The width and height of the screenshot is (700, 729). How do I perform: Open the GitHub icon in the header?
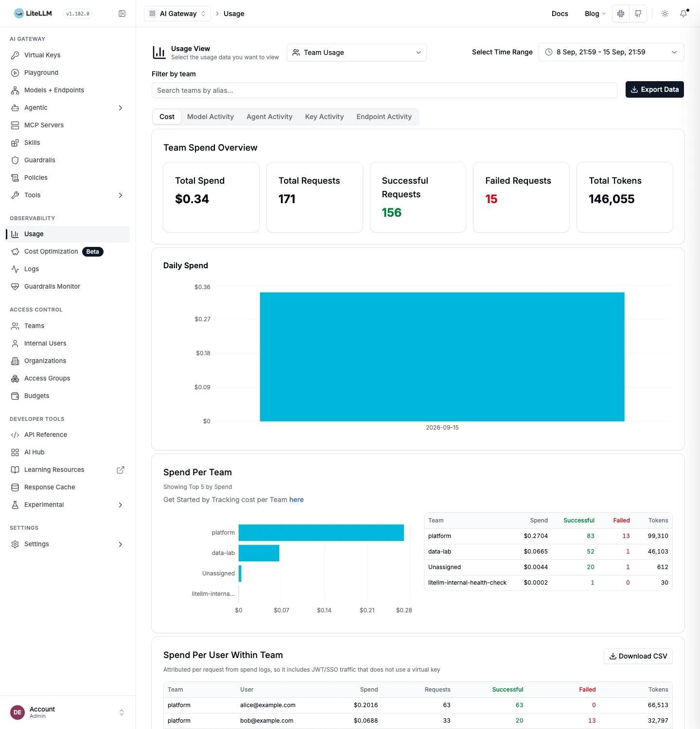(638, 14)
